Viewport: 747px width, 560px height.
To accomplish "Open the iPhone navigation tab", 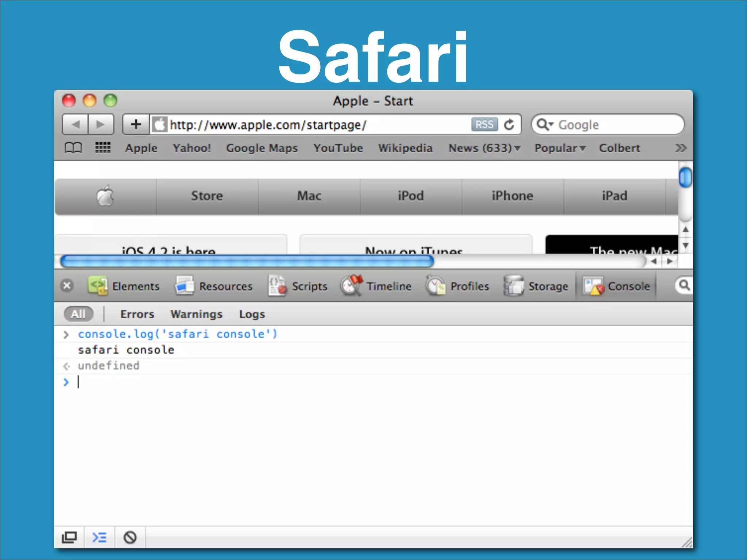I will pos(512,196).
